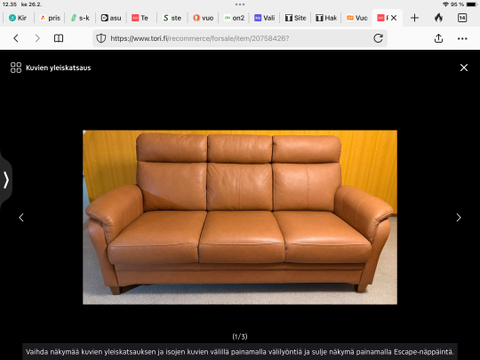Image resolution: width=480 pixels, height=360 pixels.
Task: Open a new tab with plus icon
Action: 415,18
